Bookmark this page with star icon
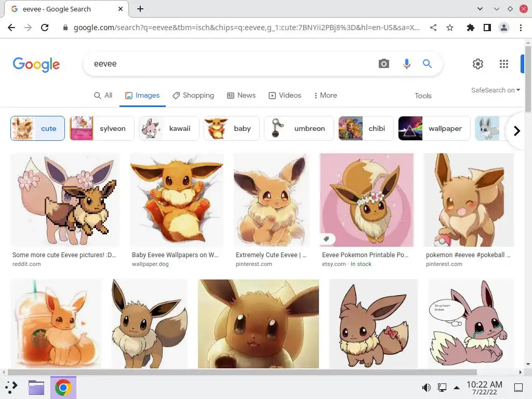Screen dimensions: 532x399 click(449, 28)
